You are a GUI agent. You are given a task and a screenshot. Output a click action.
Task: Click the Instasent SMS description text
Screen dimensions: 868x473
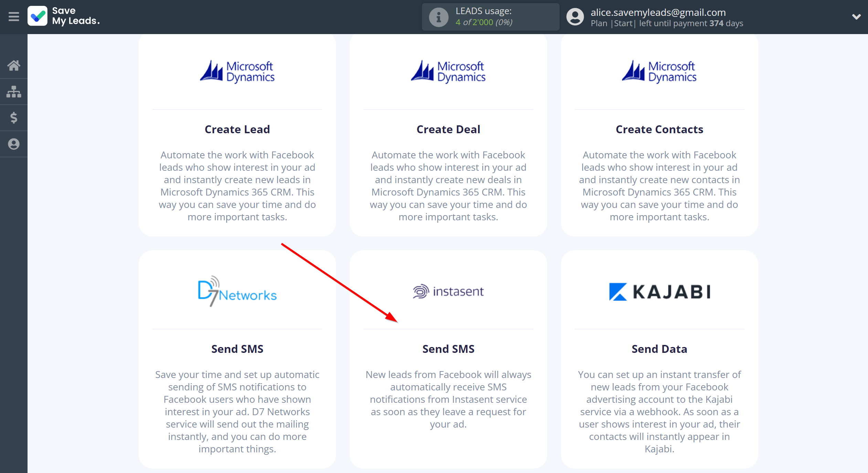coord(448,399)
